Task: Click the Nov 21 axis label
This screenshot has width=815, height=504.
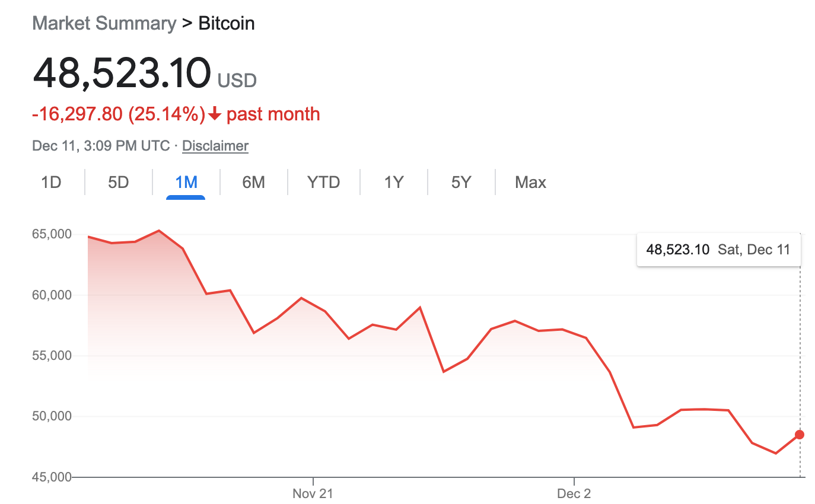Action: [x=313, y=493]
